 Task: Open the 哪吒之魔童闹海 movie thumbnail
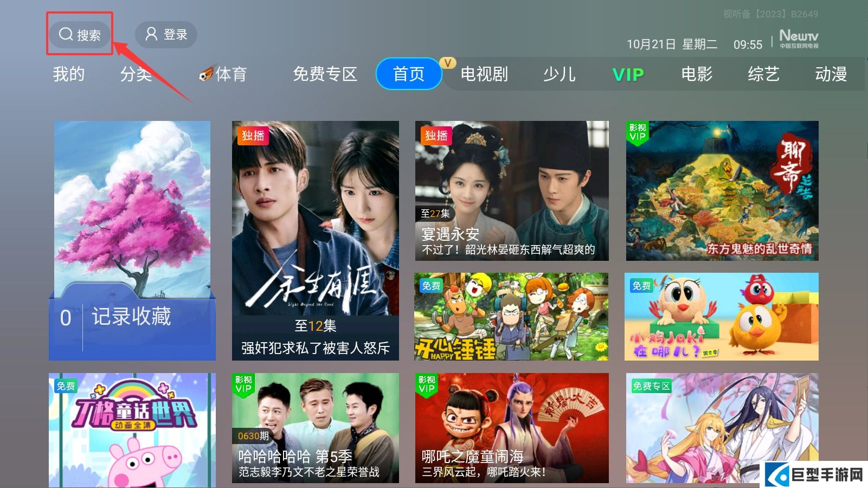[512, 428]
